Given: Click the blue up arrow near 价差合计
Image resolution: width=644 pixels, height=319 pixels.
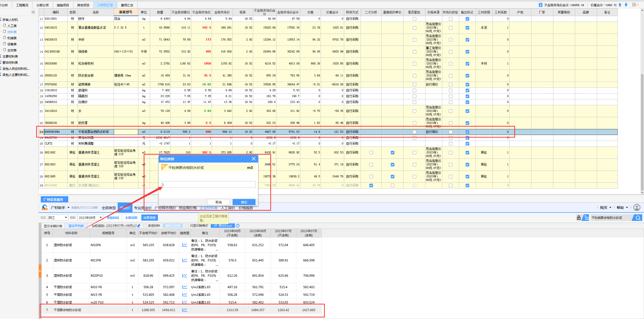Looking at the screenshot, I should [620, 5].
